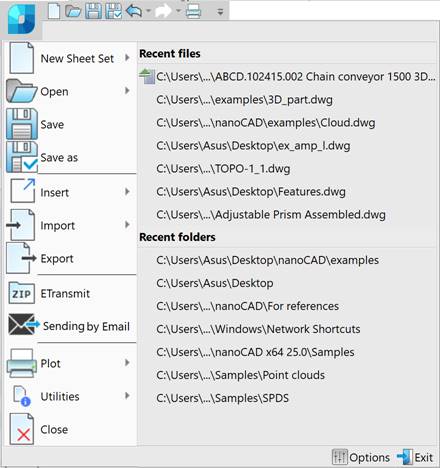Click the ETransmit ZIP icon

pos(22,294)
